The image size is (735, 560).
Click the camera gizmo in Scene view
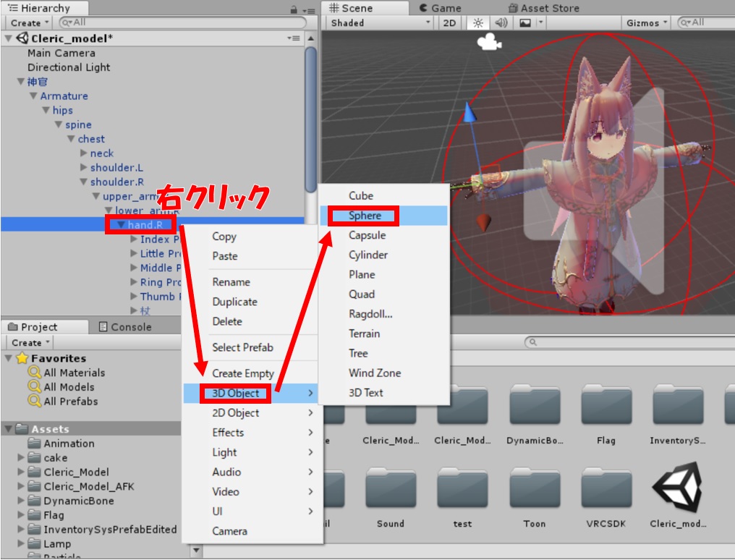point(489,43)
